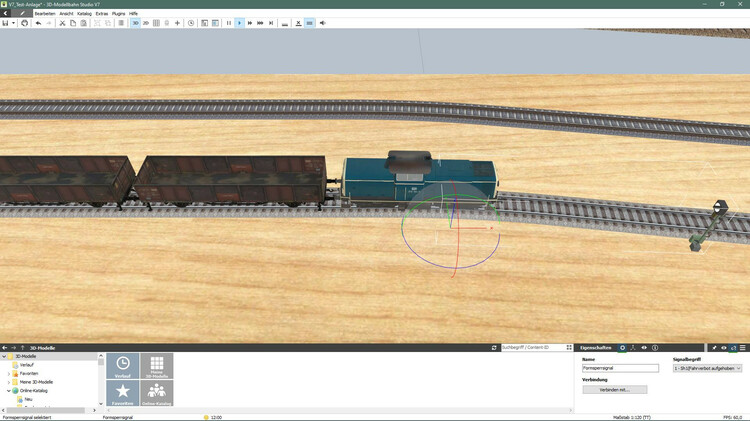Image resolution: width=750 pixels, height=421 pixels.
Task: Open the Favoriten star tile
Action: click(x=123, y=393)
